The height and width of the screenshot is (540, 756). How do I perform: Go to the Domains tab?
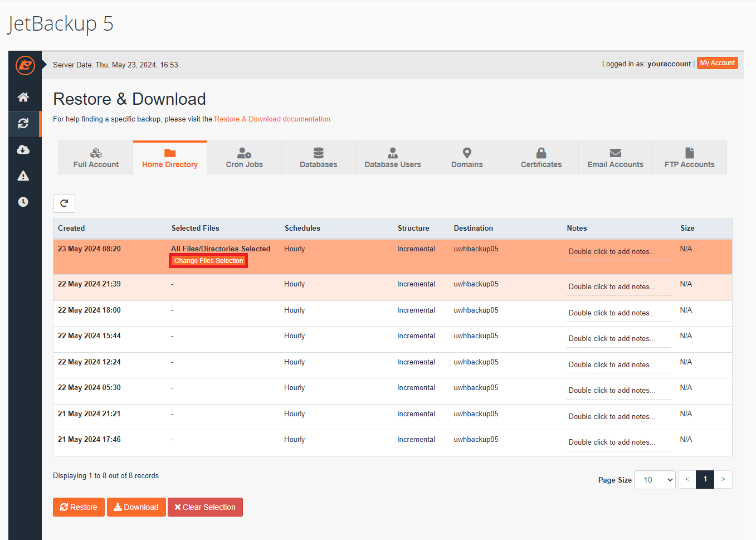click(467, 158)
